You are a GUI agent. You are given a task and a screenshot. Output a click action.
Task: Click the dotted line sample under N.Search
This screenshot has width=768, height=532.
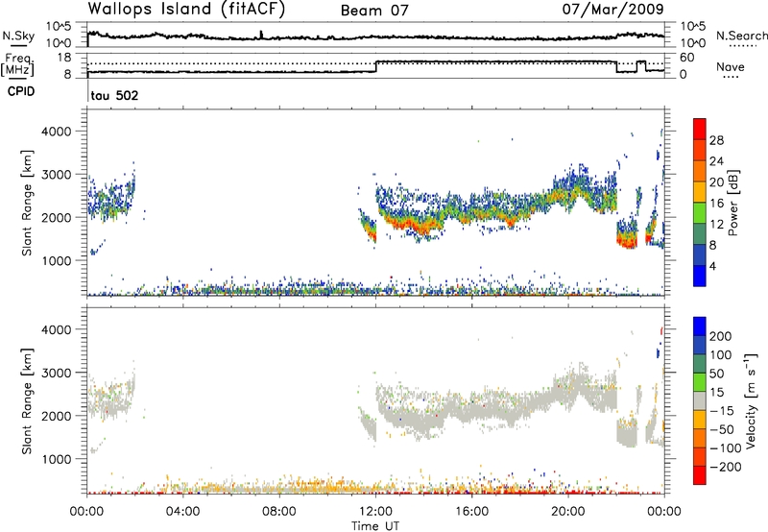(742, 46)
